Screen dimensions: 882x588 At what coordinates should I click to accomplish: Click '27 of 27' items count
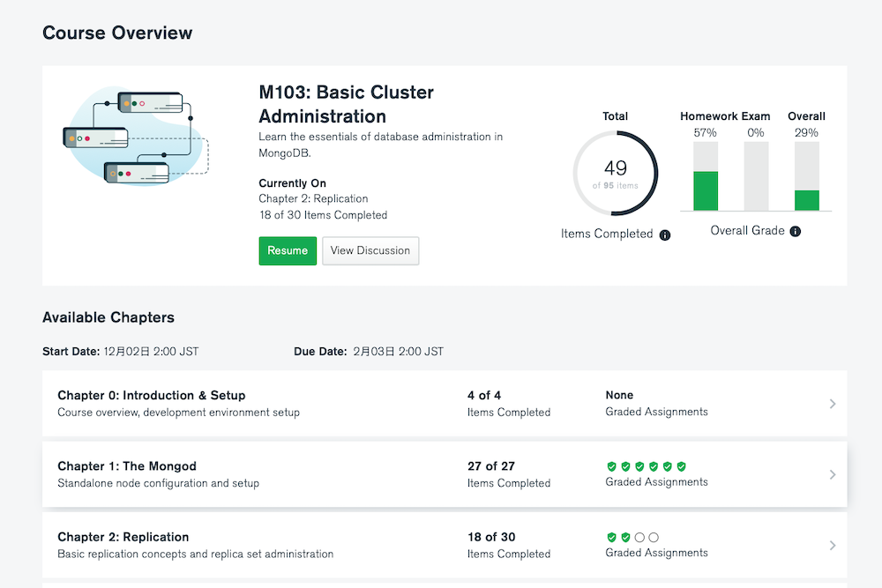pyautogui.click(x=491, y=466)
